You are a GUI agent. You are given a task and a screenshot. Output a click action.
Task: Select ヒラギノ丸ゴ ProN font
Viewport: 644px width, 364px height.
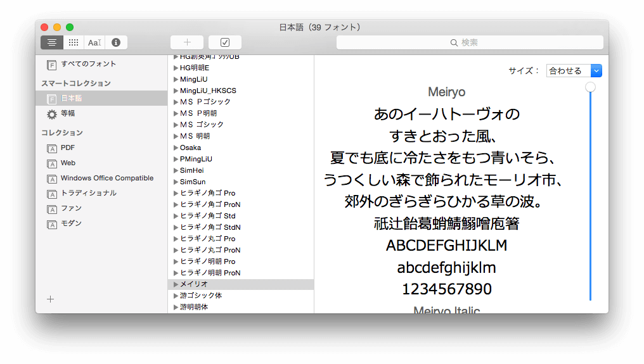point(241,250)
